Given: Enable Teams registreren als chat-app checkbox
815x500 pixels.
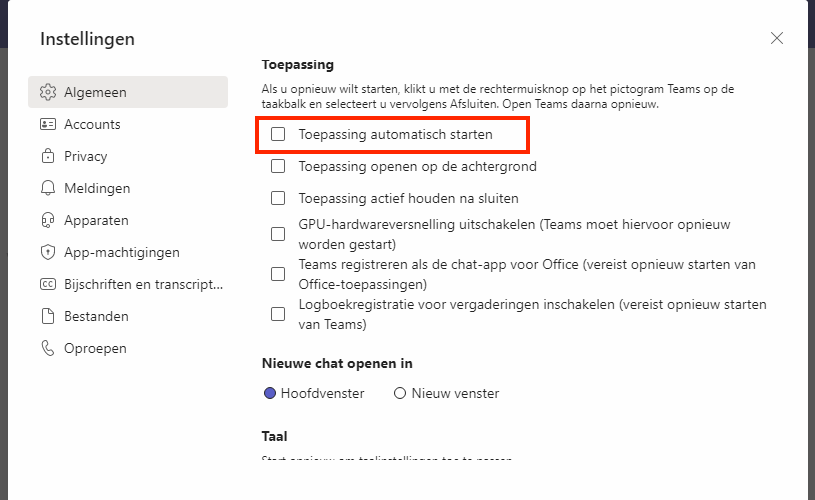Looking at the screenshot, I should (x=278, y=274).
